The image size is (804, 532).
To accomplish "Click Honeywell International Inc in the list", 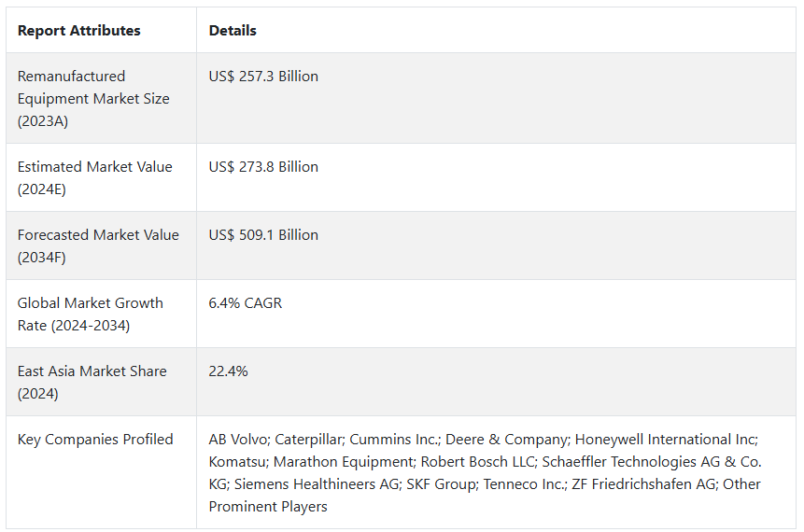I will tap(665, 440).
